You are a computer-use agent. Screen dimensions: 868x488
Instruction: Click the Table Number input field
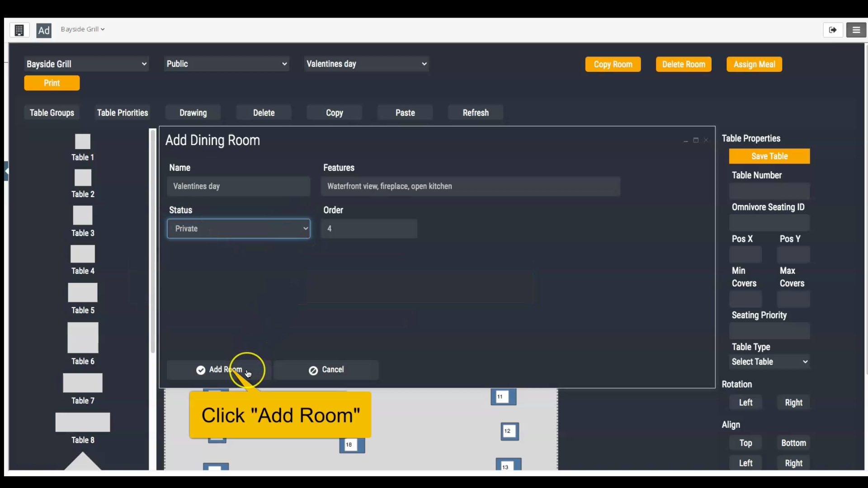tap(769, 191)
